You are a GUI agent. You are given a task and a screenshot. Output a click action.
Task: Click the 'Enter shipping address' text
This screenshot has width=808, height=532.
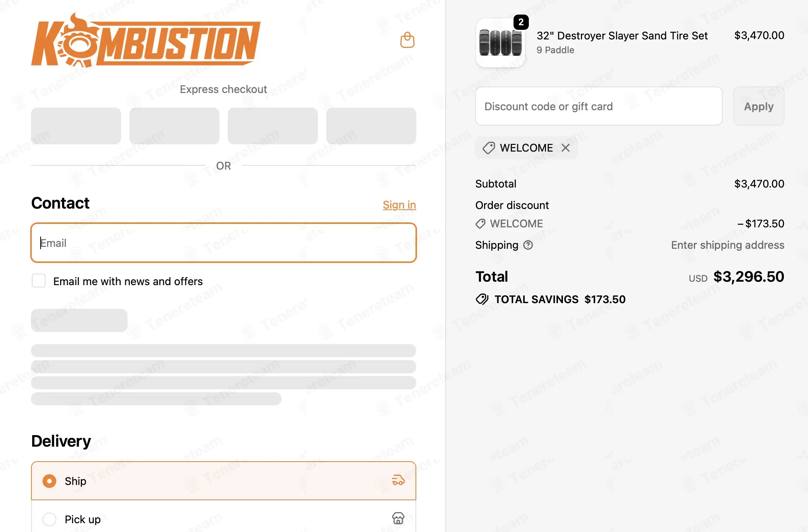tap(728, 245)
